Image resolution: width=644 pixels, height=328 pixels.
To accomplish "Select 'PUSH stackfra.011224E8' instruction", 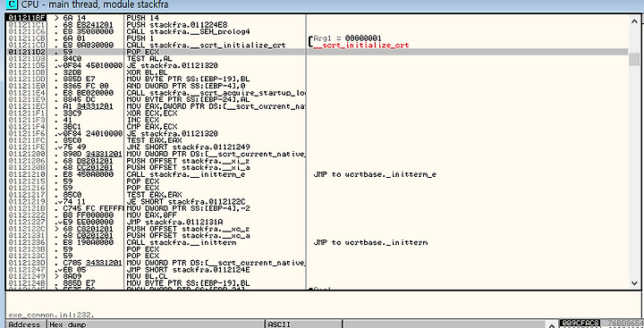I will point(177,25).
